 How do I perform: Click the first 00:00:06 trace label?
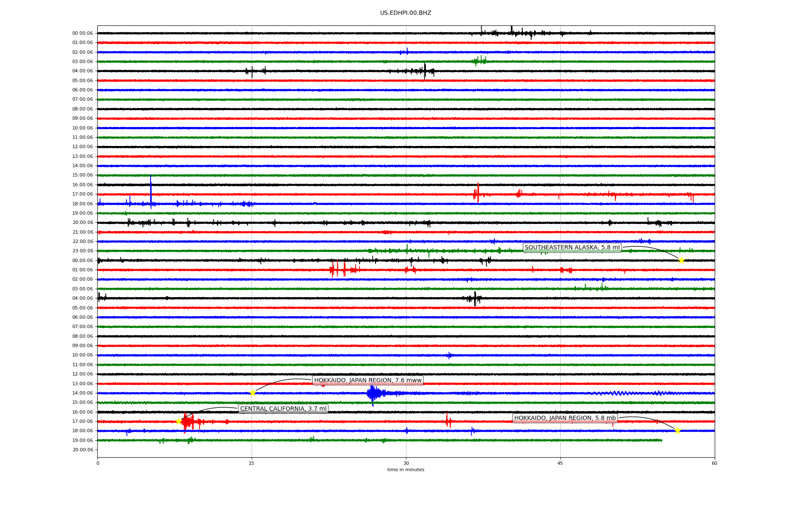click(x=82, y=33)
